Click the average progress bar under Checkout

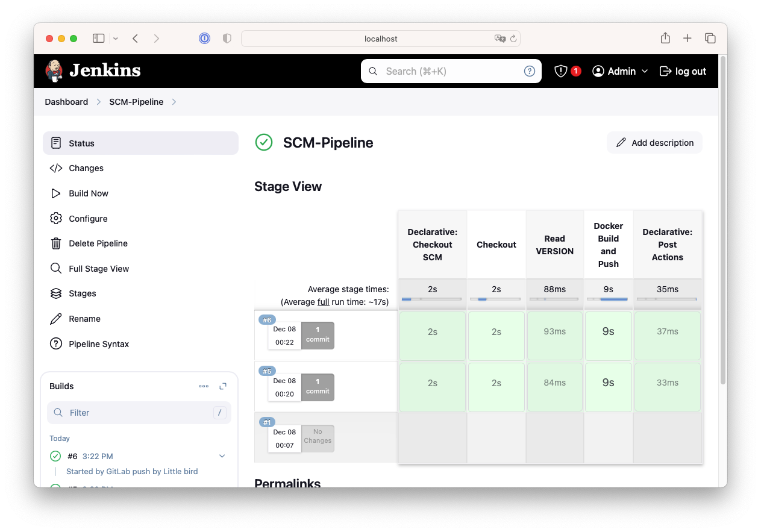pyautogui.click(x=496, y=299)
